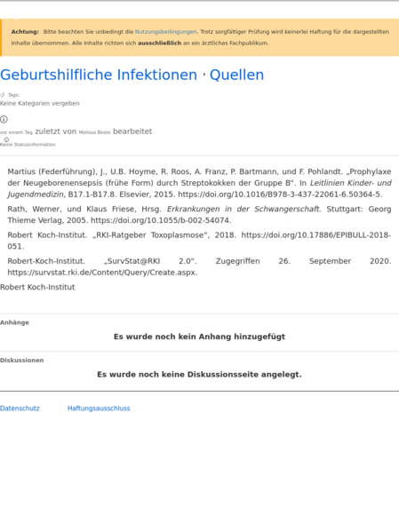Open the Haftungsausschluss footer link
This screenshot has width=399, height=532.
[x=99, y=409]
